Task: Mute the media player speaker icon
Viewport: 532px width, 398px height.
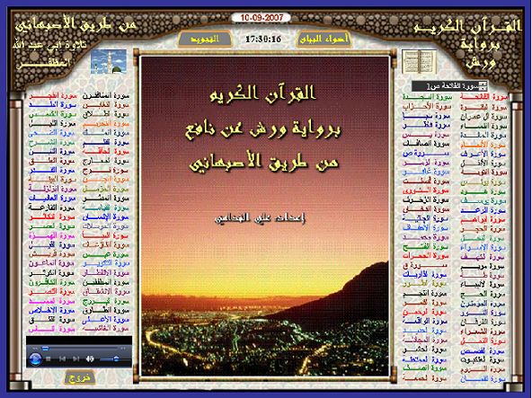Action: [x=90, y=358]
